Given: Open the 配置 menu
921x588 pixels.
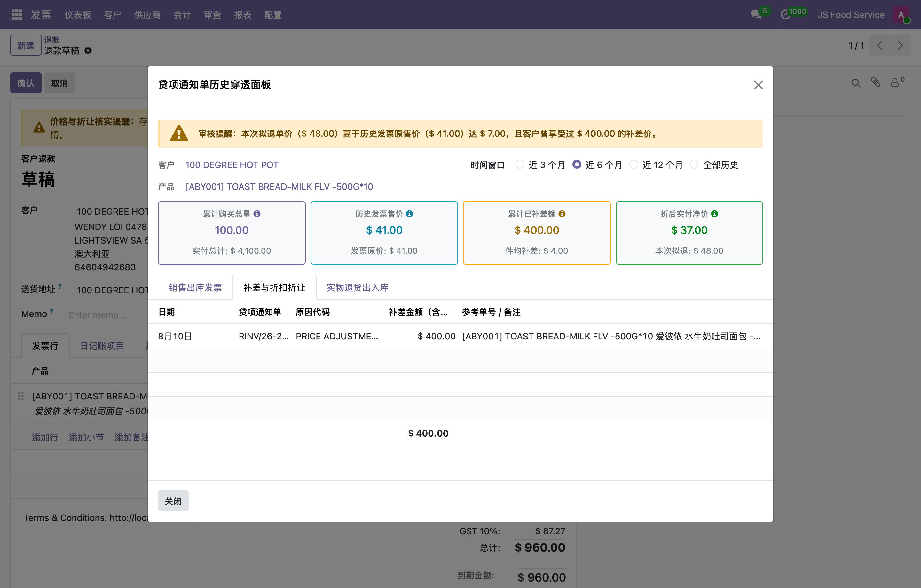Looking at the screenshot, I should coord(273,14).
